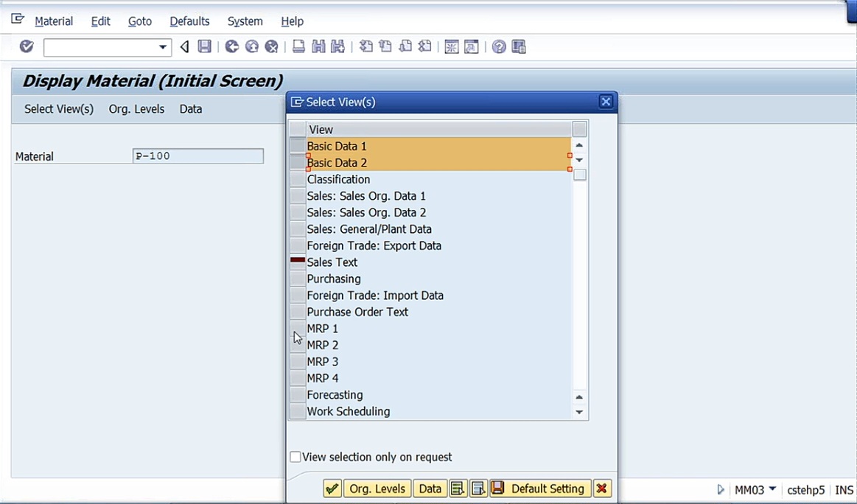Open the Help menu
857x504 pixels.
click(x=292, y=21)
